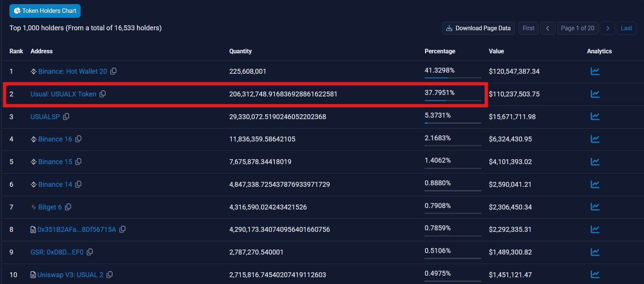Select value $110,237,503.75

(x=514, y=94)
